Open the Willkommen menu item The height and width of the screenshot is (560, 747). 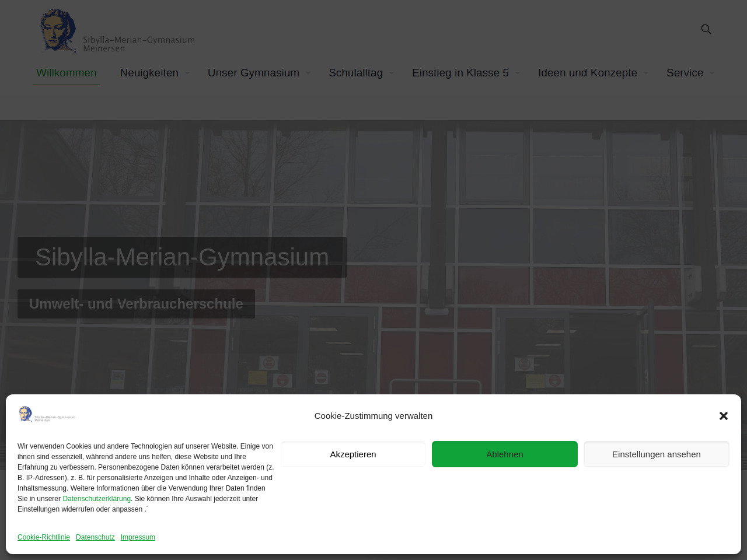[66, 73]
